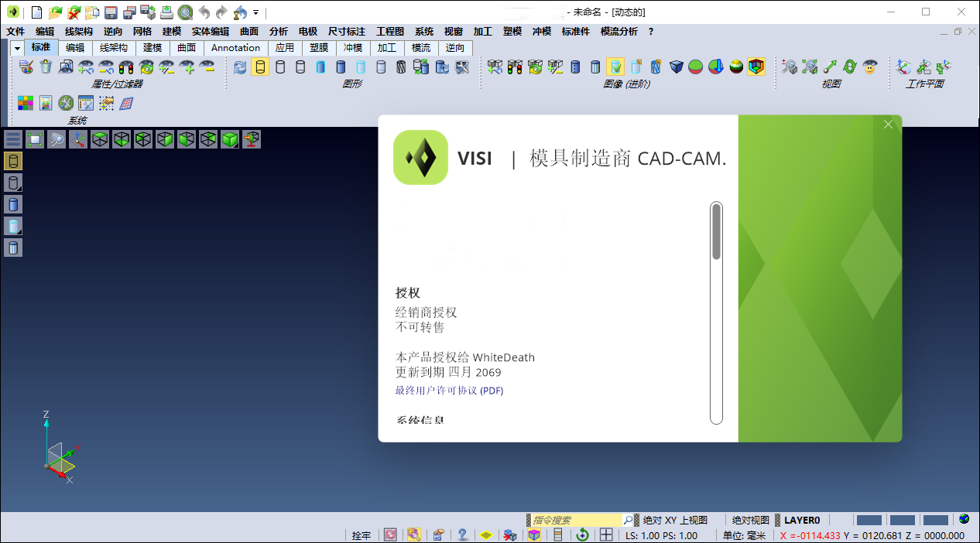Image resolution: width=980 pixels, height=543 pixels.
Task: Click the refresh graphics icon in graphics group
Action: [240, 67]
